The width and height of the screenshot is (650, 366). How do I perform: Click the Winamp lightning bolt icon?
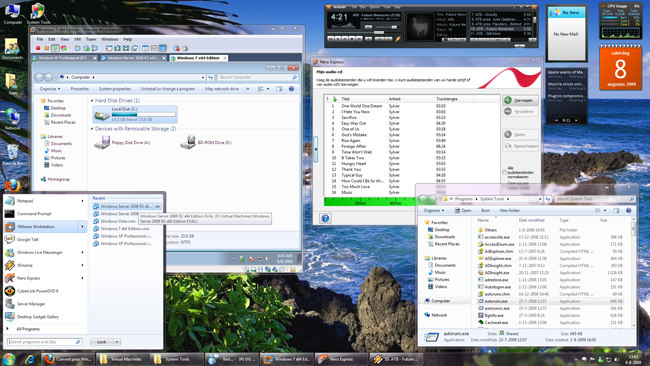(398, 39)
